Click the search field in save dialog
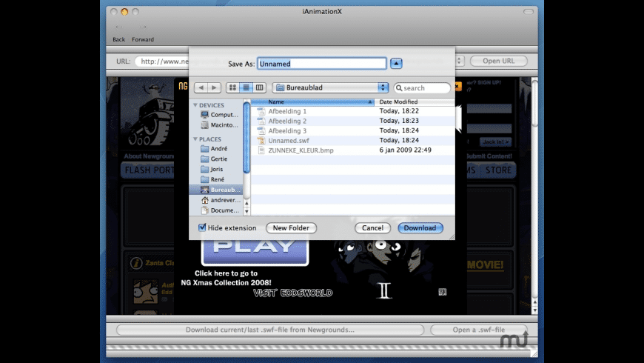The height and width of the screenshot is (363, 644). [x=422, y=88]
